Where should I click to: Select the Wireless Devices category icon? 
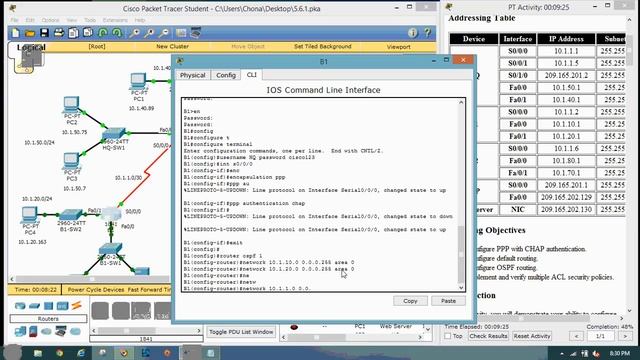click(62, 306)
